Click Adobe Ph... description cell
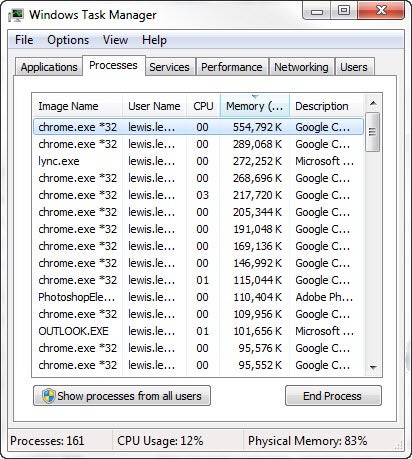Image resolution: width=412 pixels, height=459 pixels. pos(324,297)
